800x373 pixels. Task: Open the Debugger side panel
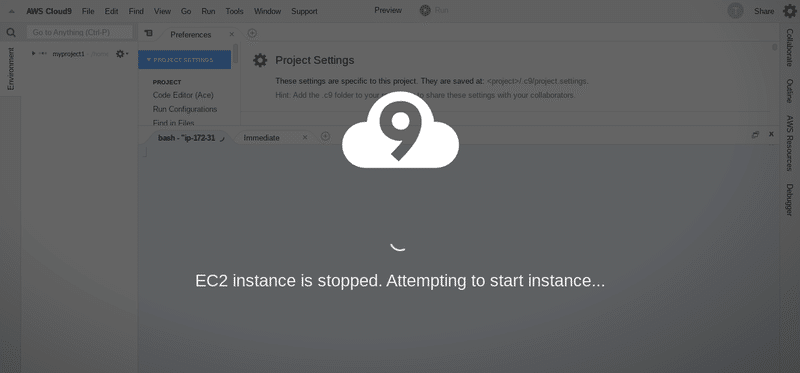point(790,200)
